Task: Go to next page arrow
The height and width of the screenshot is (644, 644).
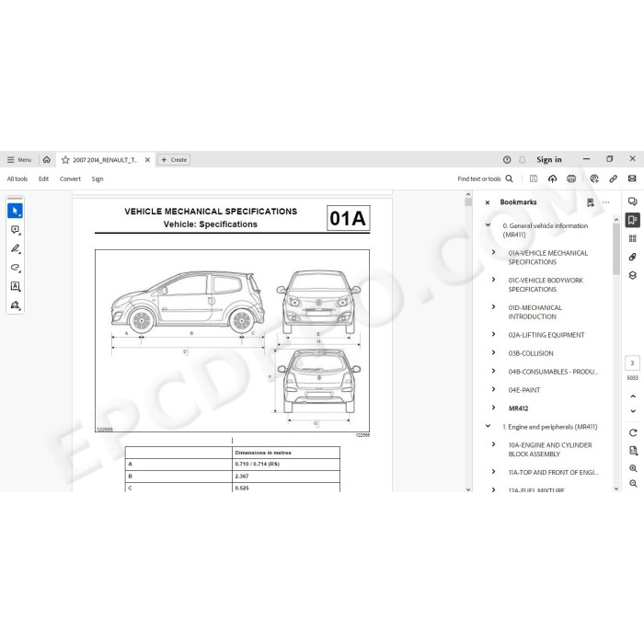Action: [x=633, y=411]
